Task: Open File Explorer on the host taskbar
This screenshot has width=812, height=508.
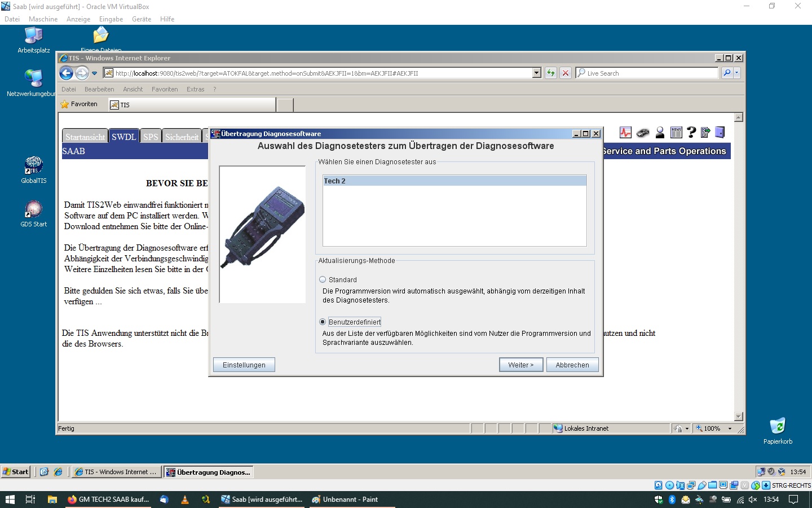Action: coord(52,500)
